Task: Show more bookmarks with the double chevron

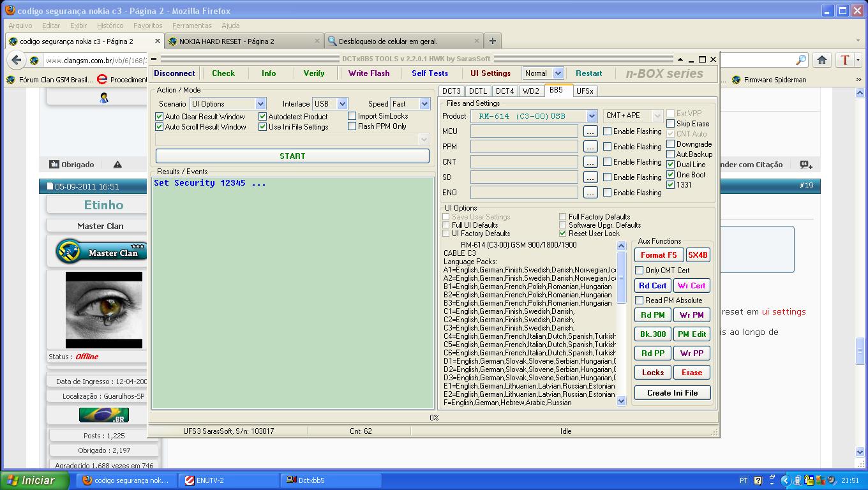Action: (859, 80)
